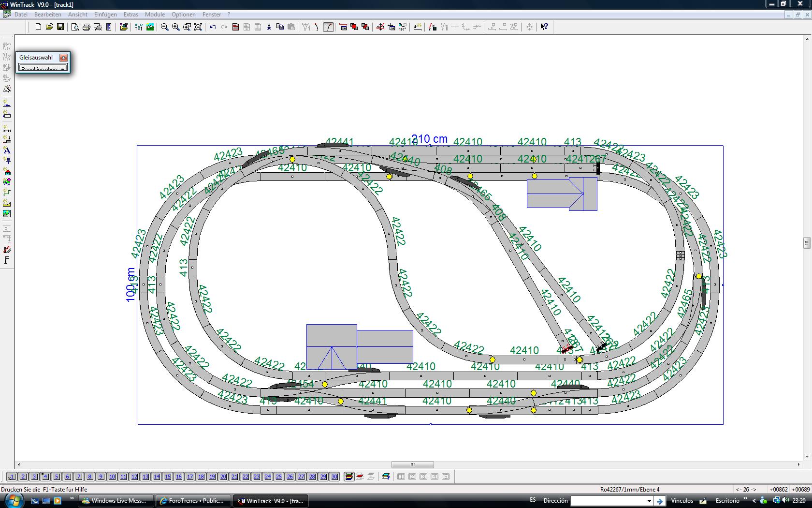Screen dimensions: 812x508
Task: Click the Vínculos toolbar label
Action: (x=682, y=501)
